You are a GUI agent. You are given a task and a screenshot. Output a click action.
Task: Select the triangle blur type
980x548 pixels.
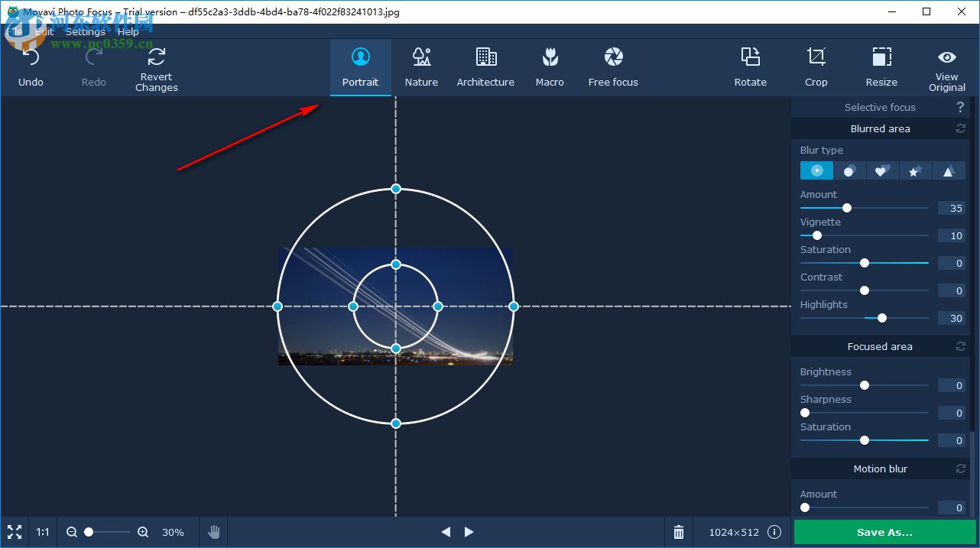(x=949, y=170)
